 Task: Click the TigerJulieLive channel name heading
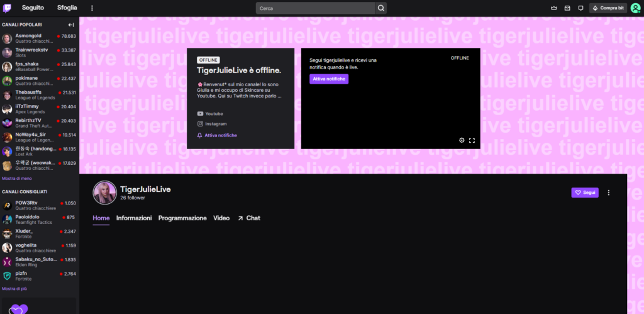click(145, 189)
